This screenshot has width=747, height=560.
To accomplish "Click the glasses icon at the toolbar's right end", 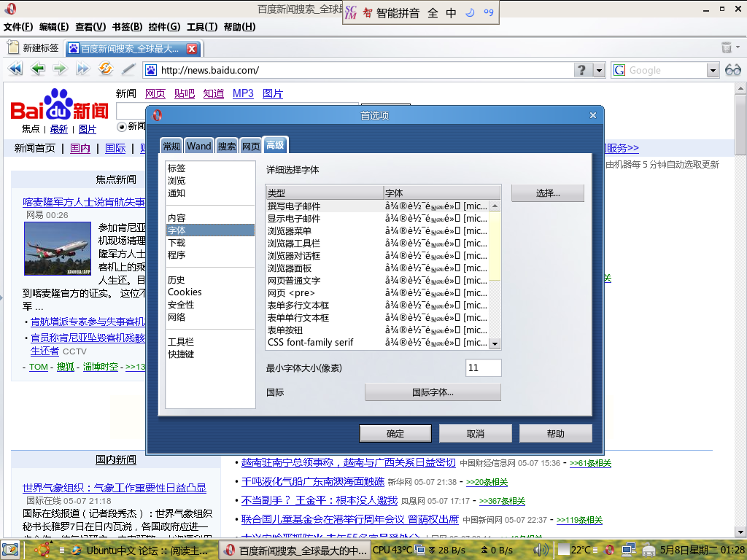I will 732,70.
